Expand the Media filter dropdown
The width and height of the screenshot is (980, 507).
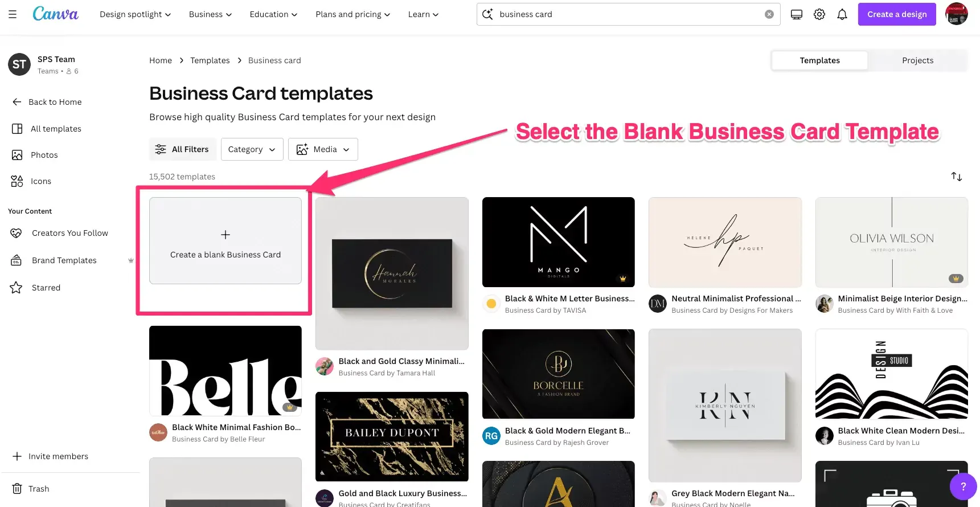[x=323, y=149]
